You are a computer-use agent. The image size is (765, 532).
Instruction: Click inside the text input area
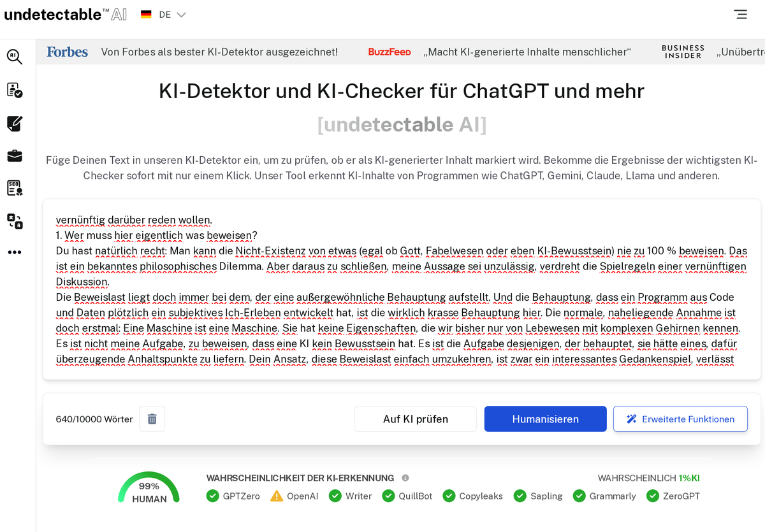[x=402, y=289]
